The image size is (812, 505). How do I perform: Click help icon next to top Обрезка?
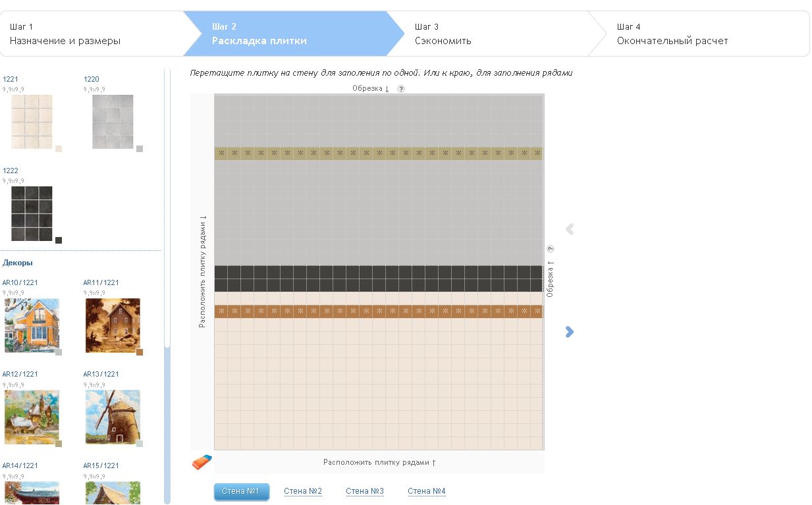tap(400, 89)
